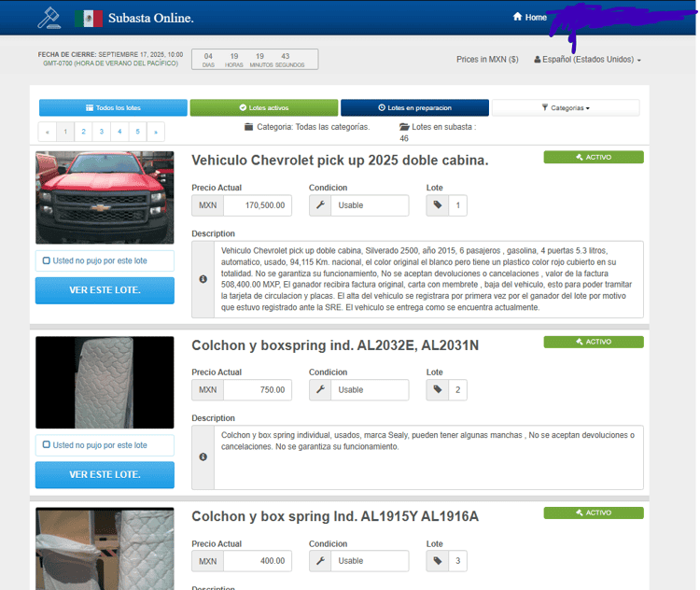Expand the Español (Estados Unidos) language menu

pyautogui.click(x=587, y=60)
